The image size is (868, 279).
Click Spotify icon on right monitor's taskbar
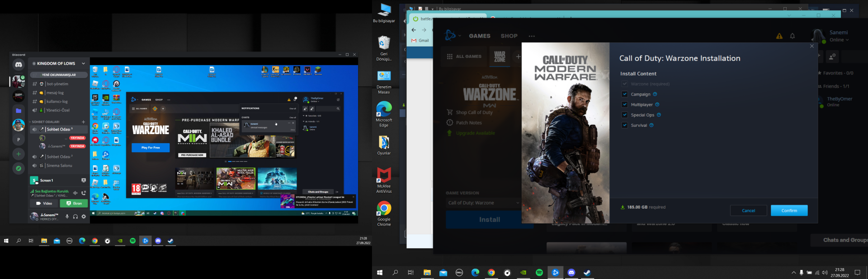(x=539, y=273)
